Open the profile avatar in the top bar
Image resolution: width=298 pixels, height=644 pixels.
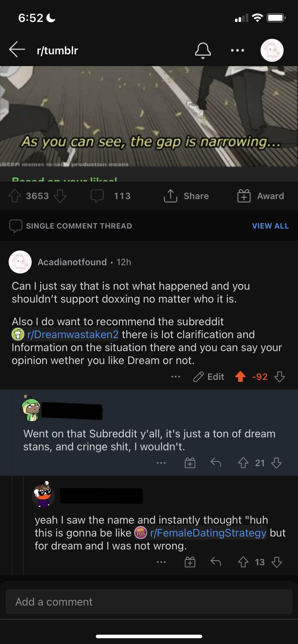(272, 50)
